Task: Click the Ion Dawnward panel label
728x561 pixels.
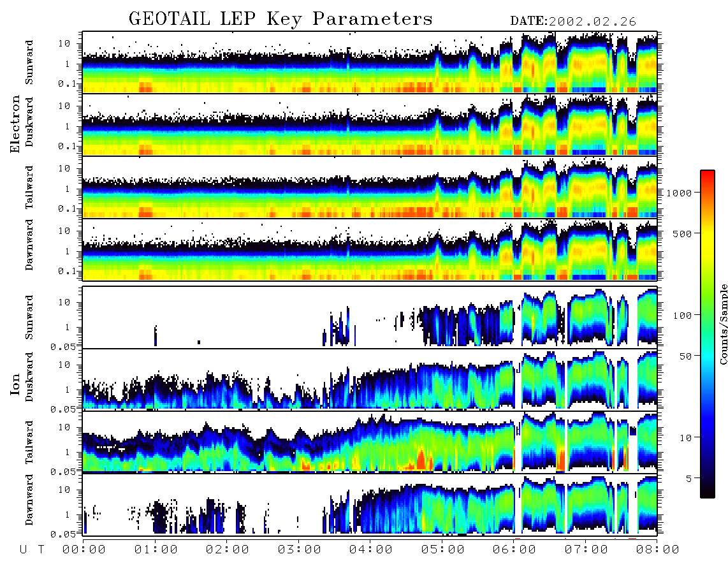Action: 29,500
